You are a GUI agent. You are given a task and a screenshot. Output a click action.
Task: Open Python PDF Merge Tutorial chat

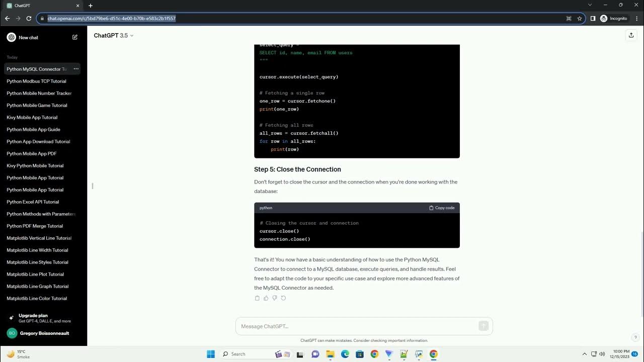click(x=42, y=226)
